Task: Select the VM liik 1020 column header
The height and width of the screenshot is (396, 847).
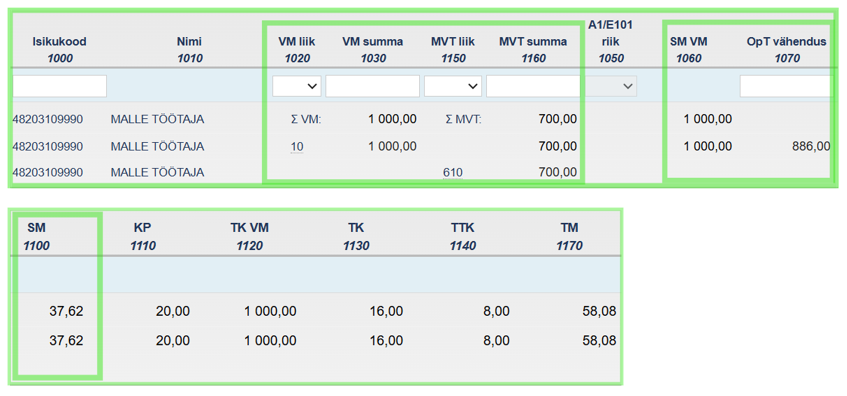Action: (x=297, y=50)
